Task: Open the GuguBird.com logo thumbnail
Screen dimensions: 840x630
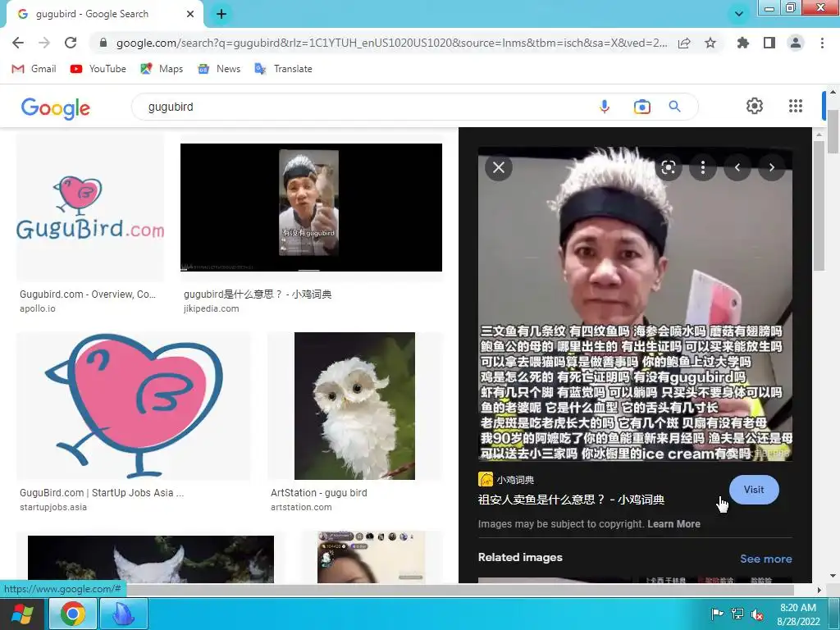Action: click(90, 208)
